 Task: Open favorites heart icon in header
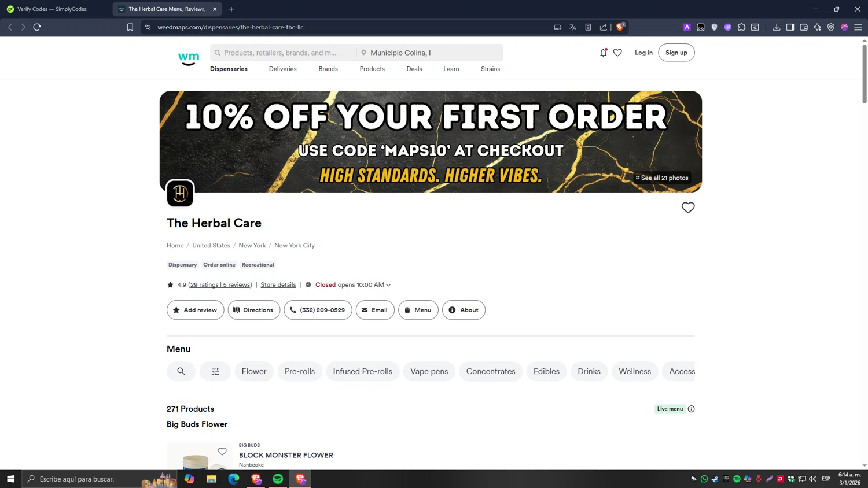617,53
